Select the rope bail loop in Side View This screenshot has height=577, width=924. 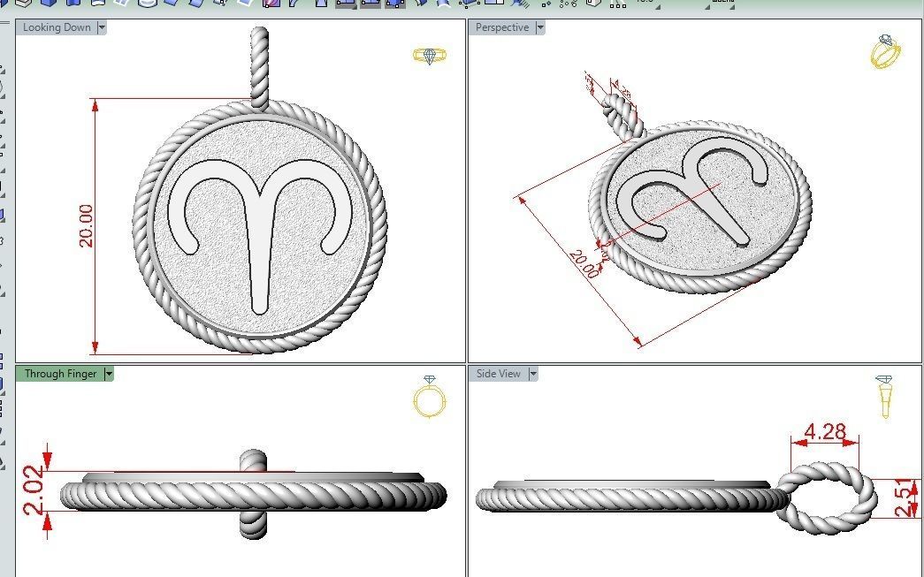pyautogui.click(x=826, y=498)
